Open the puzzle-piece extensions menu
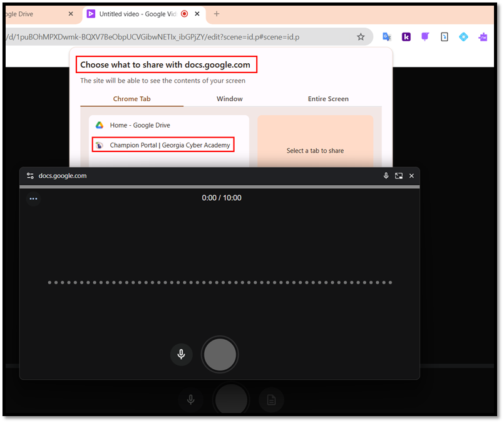504x423 pixels. point(483,38)
